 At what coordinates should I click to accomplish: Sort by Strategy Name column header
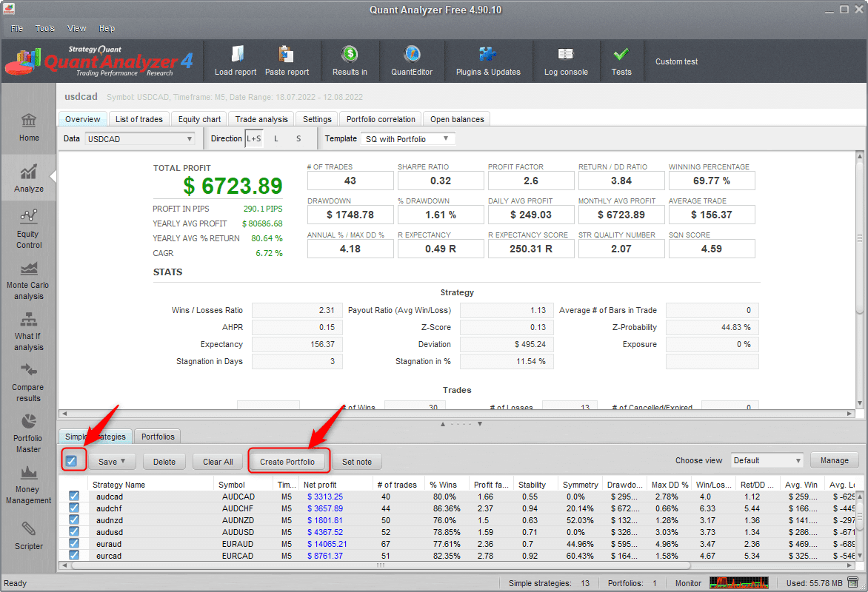point(150,485)
